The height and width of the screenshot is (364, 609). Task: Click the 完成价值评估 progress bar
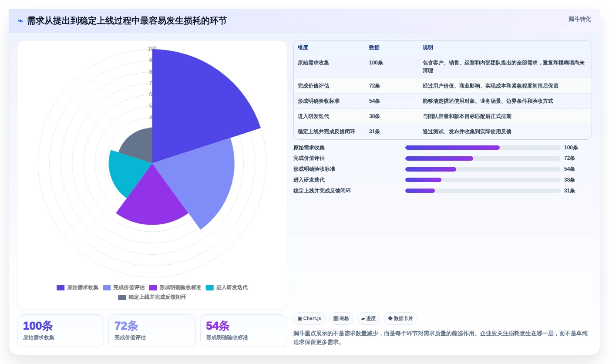click(x=483, y=158)
